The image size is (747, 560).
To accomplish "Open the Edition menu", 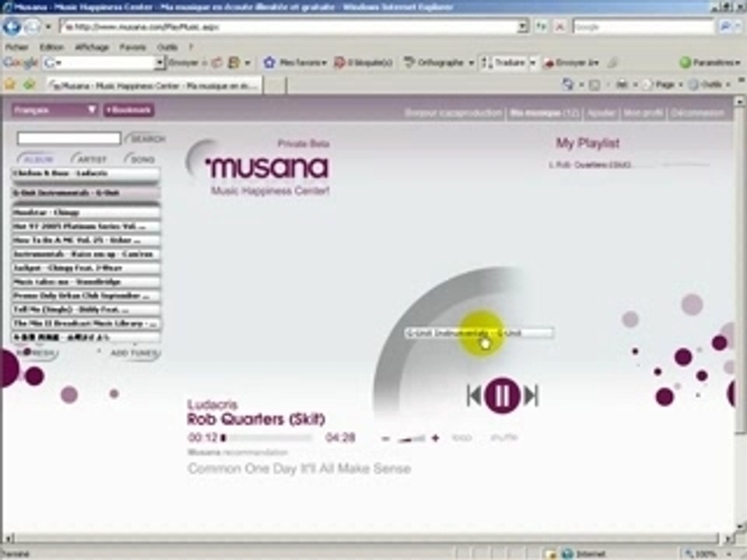I will pos(51,47).
